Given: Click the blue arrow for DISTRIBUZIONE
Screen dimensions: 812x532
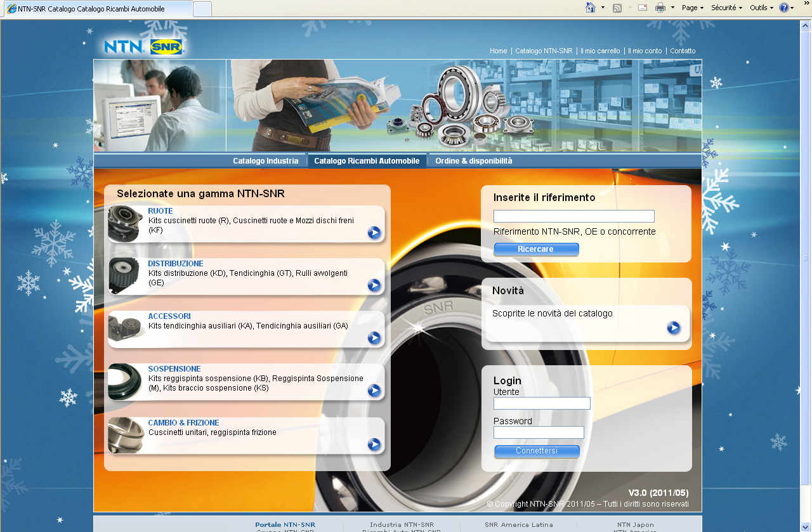Looking at the screenshot, I should click(374, 285).
